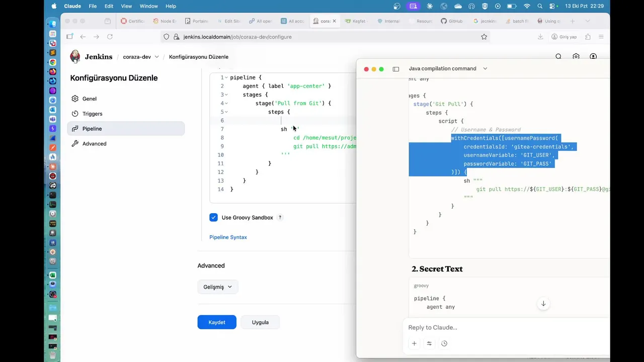
Task: Open the View menu in the menu bar
Action: (x=126, y=6)
